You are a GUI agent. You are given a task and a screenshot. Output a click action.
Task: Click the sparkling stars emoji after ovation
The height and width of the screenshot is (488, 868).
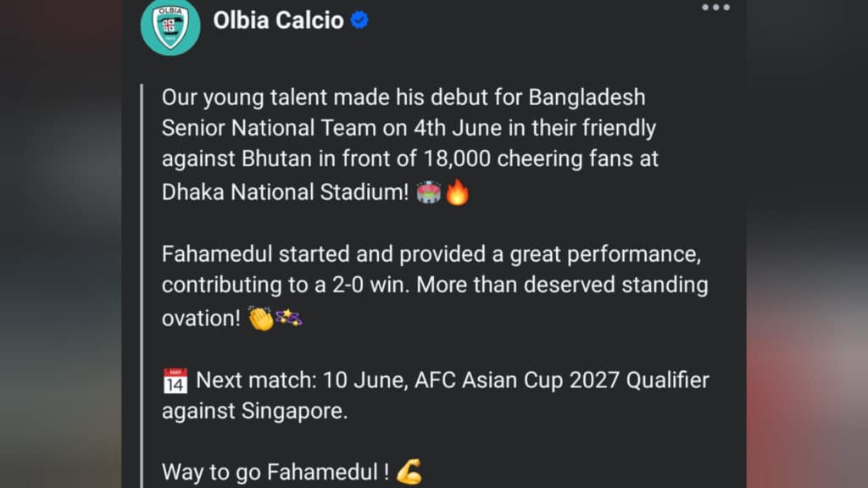[x=288, y=318]
